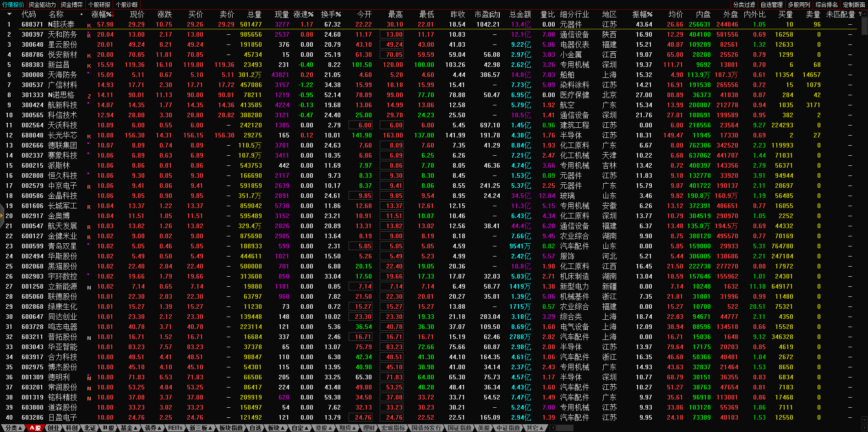Click the dot marker in header row

tap(82, 14)
